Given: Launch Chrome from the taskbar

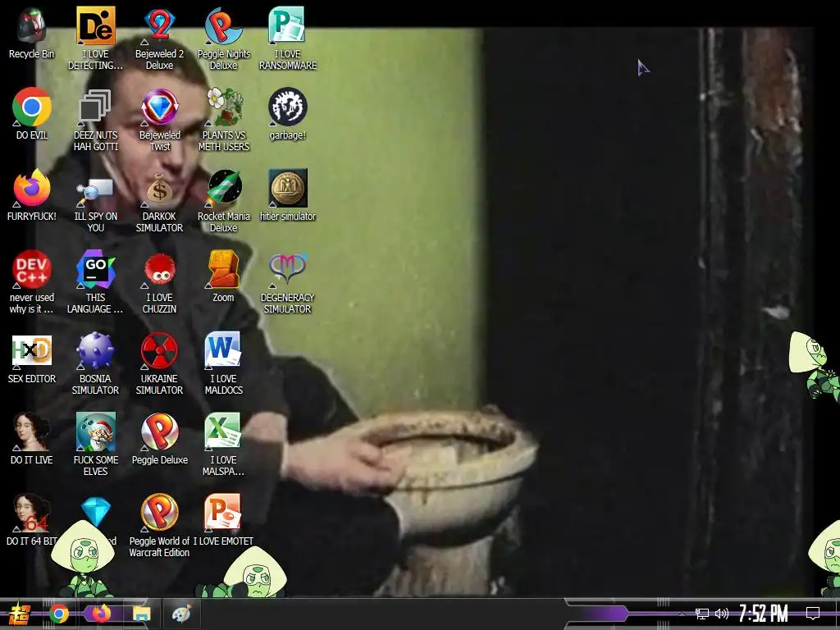Looking at the screenshot, I should [x=59, y=614].
